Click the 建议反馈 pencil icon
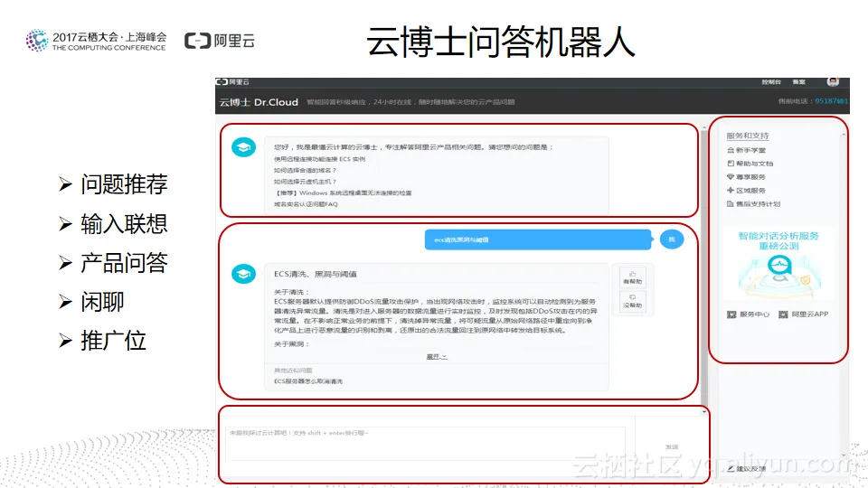 [731, 469]
